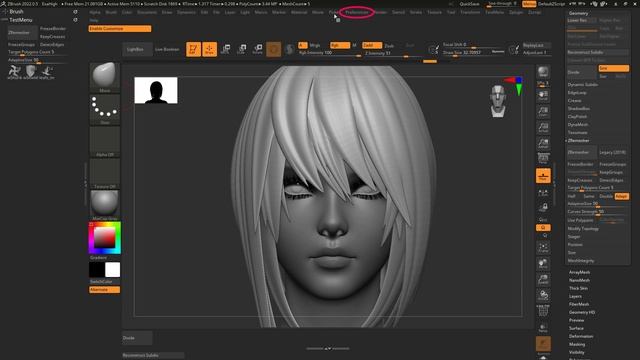Open the Texture Off slot

click(x=104, y=173)
